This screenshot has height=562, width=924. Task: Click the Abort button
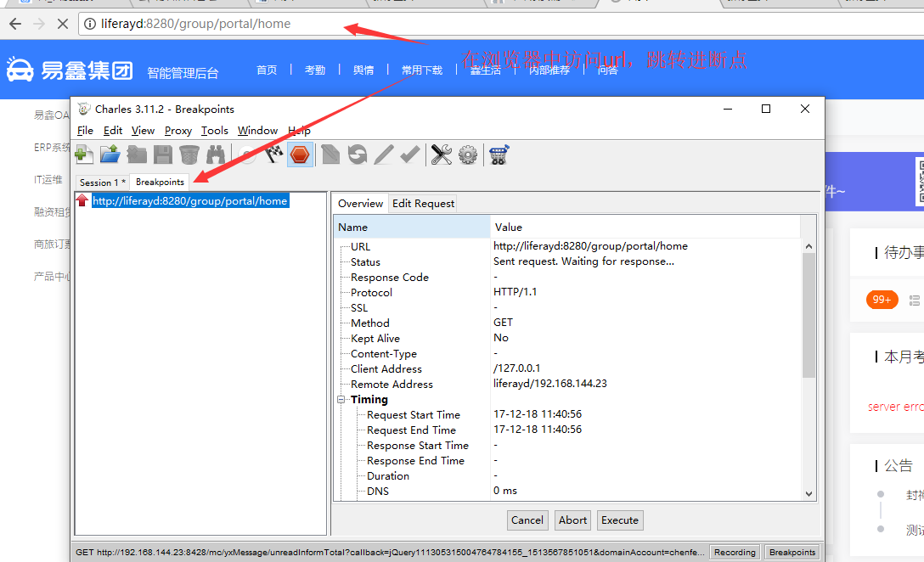pyautogui.click(x=572, y=520)
